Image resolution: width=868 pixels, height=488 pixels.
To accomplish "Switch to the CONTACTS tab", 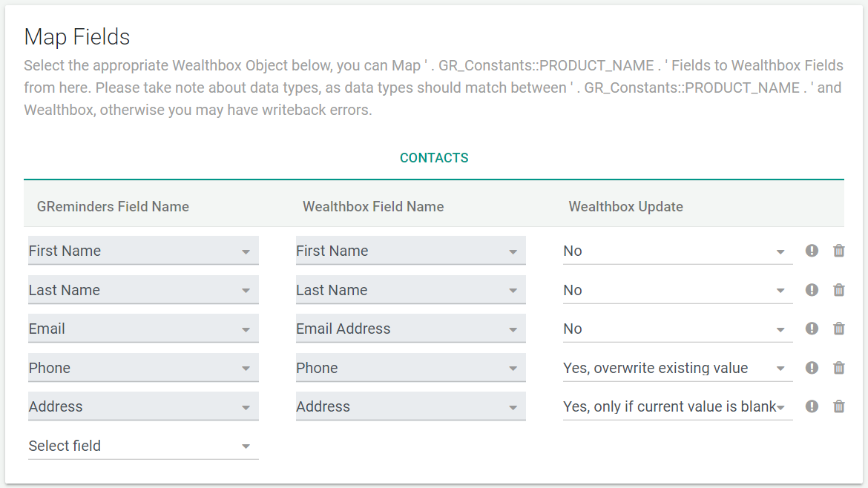I will pos(434,157).
